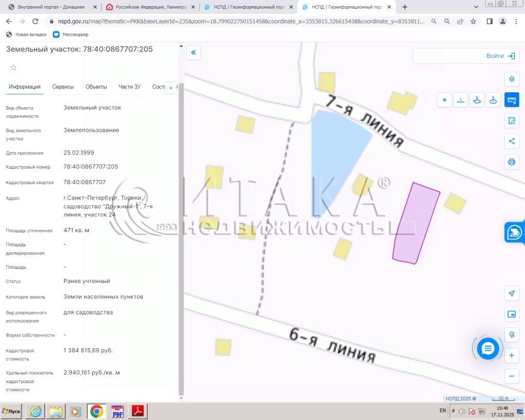Open the Мессенджер bookmark link
Image resolution: width=525 pixels, height=420 pixels.
(x=71, y=34)
